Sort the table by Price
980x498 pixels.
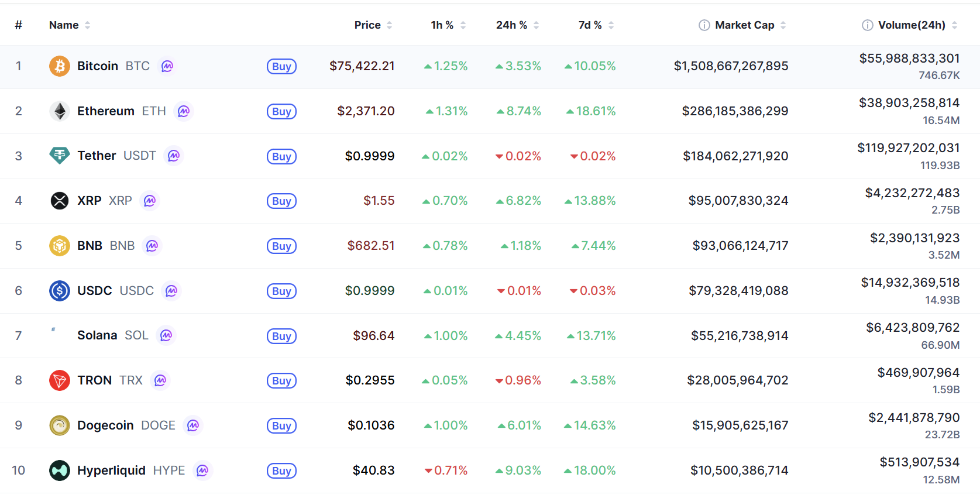coord(373,25)
